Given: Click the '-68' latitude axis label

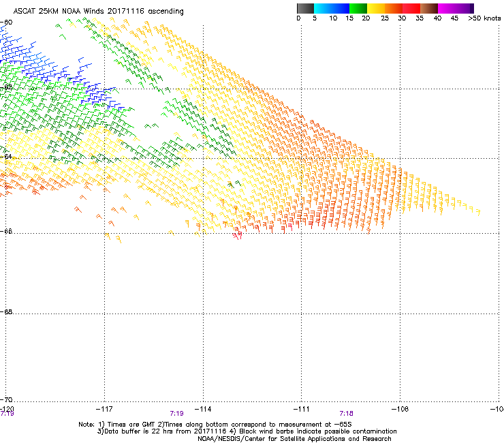Looking at the screenshot, I should point(6,311).
